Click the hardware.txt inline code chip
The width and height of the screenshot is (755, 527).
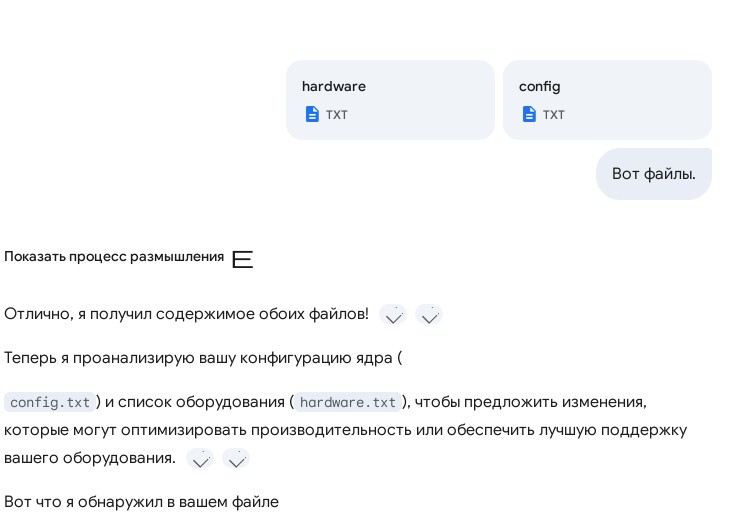click(x=348, y=402)
